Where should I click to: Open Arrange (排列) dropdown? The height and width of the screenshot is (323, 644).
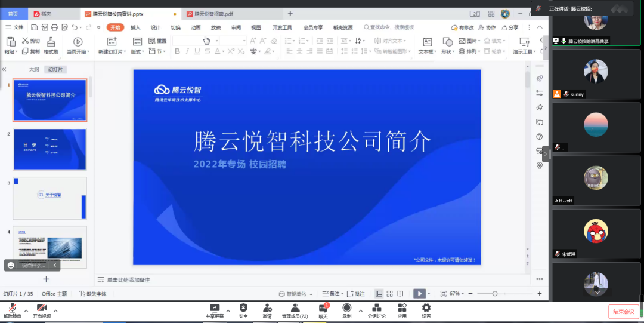[x=469, y=51]
